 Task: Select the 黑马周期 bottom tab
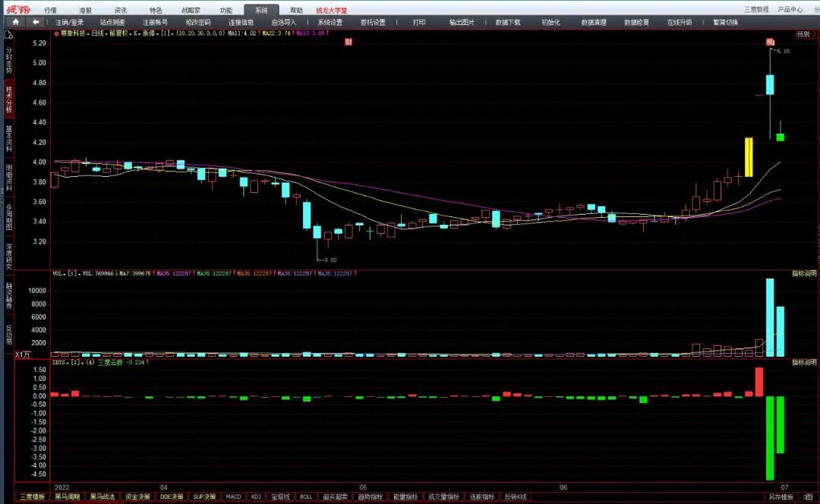[68, 496]
